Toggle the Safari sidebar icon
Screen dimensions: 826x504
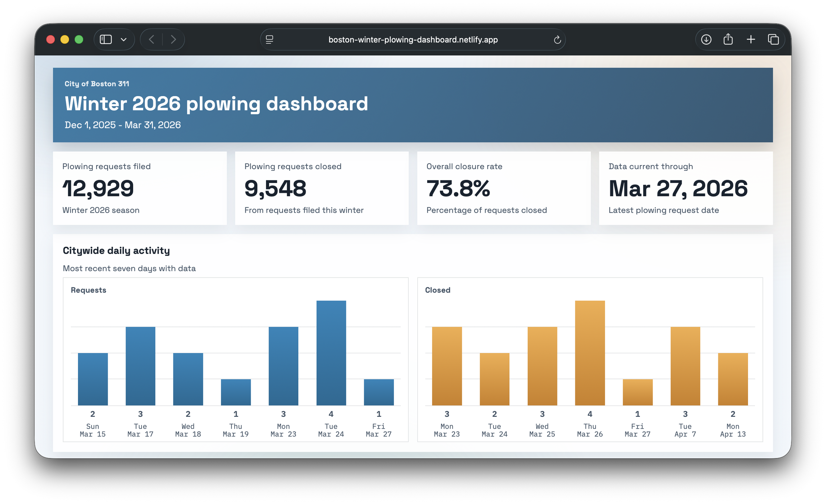point(106,40)
